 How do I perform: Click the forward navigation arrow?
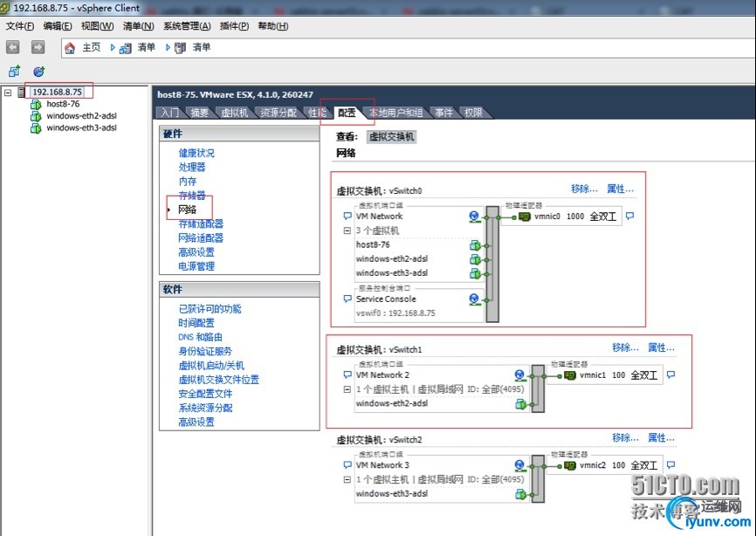(38, 47)
